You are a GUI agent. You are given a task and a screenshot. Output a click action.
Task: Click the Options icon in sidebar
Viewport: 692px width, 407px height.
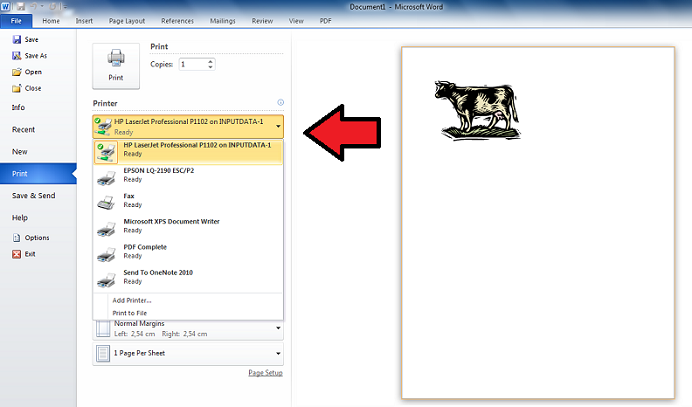tap(16, 237)
